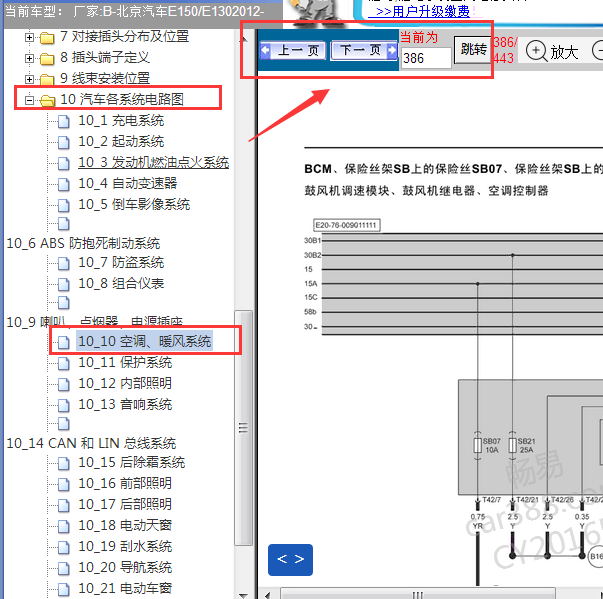Screen dimensions: 603x599
Task: Open 10_2 起动系统 page
Action: click(x=121, y=141)
